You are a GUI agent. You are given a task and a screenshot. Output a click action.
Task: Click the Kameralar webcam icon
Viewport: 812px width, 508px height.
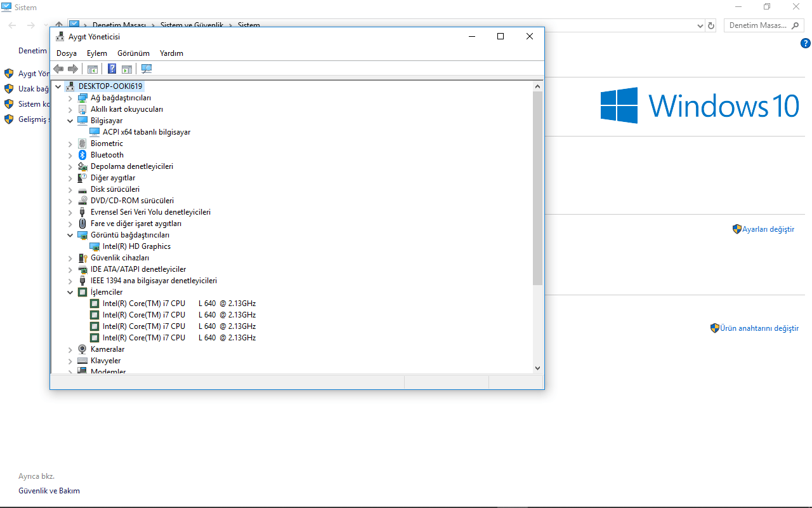pyautogui.click(x=82, y=349)
